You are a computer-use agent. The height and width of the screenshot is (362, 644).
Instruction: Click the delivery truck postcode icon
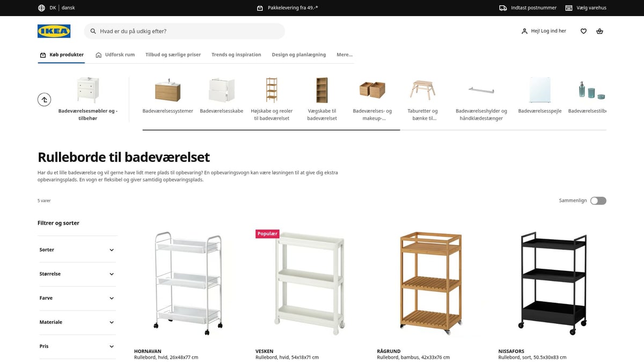tap(503, 8)
